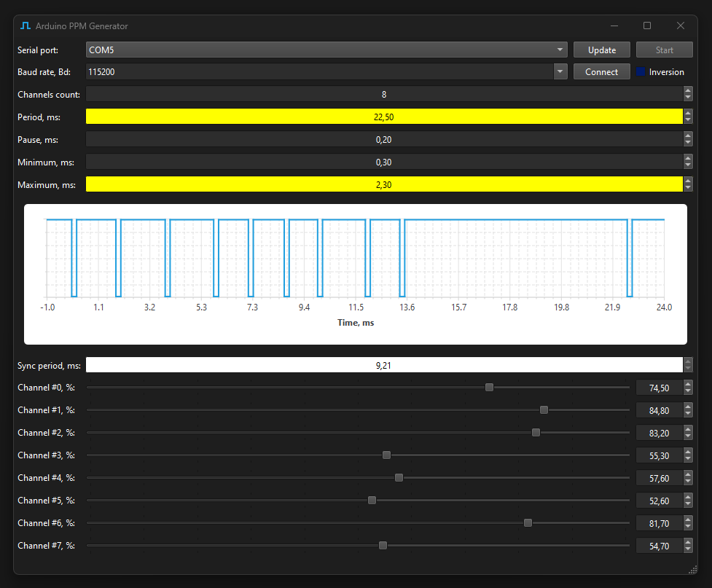This screenshot has width=712, height=588.
Task: Click the Channel #3 slider handle
Action: point(386,455)
